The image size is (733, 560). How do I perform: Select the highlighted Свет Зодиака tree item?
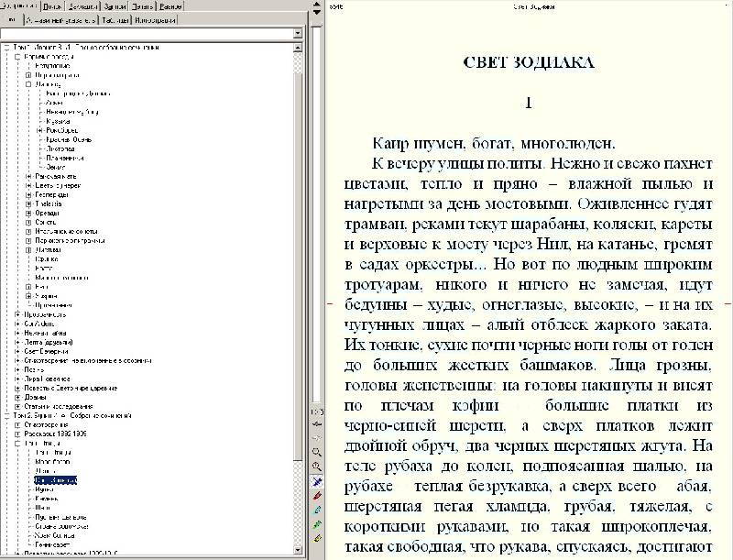[x=55, y=480]
